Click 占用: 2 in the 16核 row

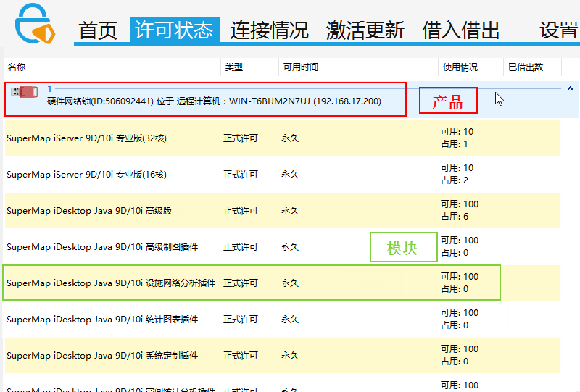tap(455, 180)
